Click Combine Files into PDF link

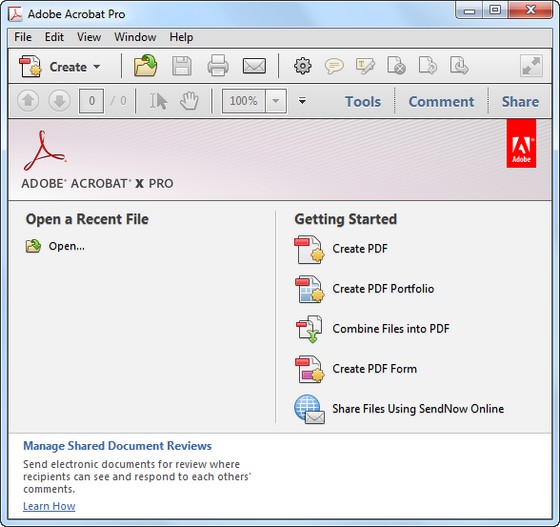(391, 328)
